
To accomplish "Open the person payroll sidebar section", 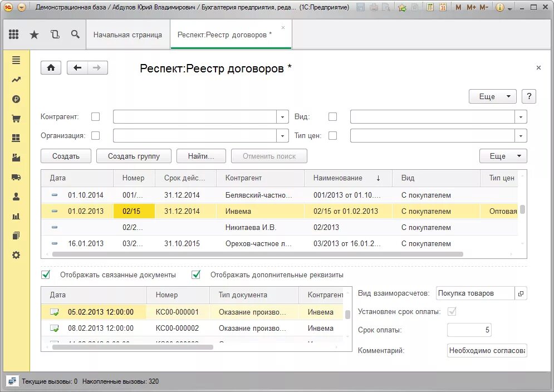I will tap(16, 197).
